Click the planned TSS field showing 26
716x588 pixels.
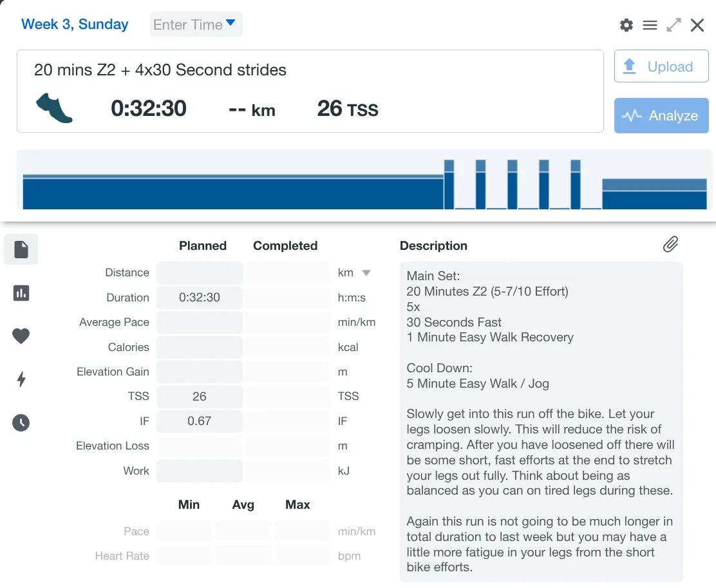pos(200,396)
